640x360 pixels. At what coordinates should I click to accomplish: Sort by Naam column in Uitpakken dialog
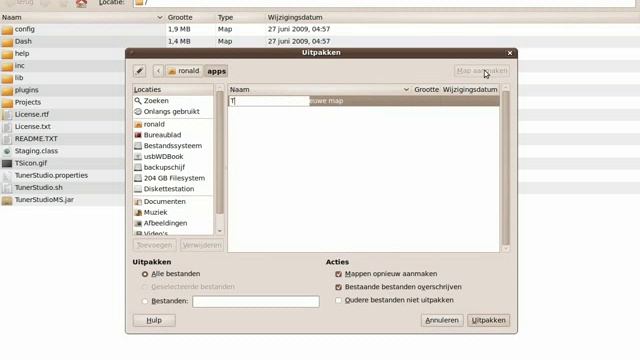point(319,89)
